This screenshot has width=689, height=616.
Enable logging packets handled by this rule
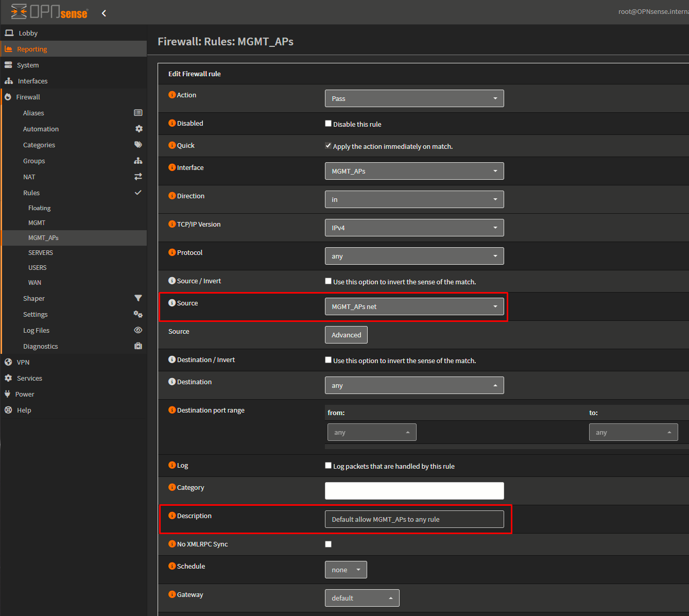click(328, 466)
